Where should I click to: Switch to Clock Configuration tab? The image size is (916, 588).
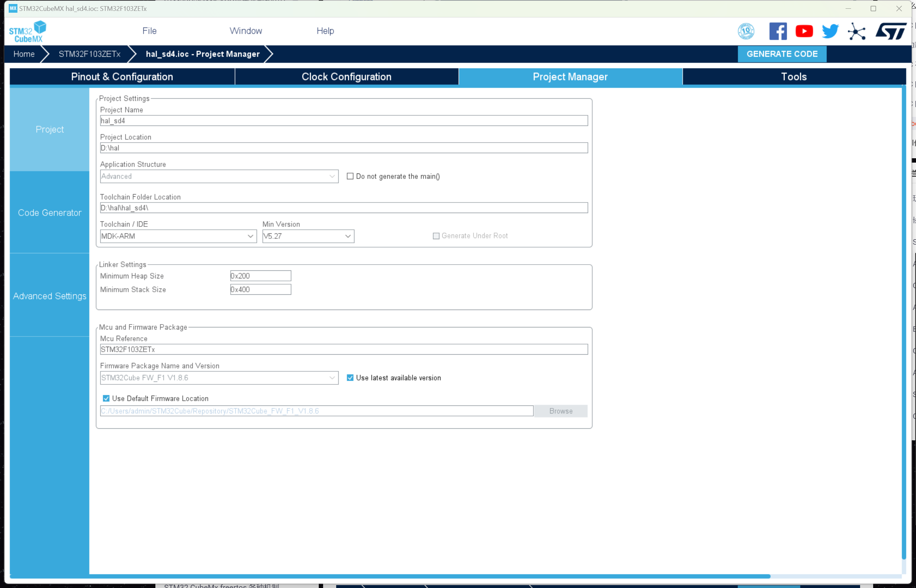click(347, 77)
